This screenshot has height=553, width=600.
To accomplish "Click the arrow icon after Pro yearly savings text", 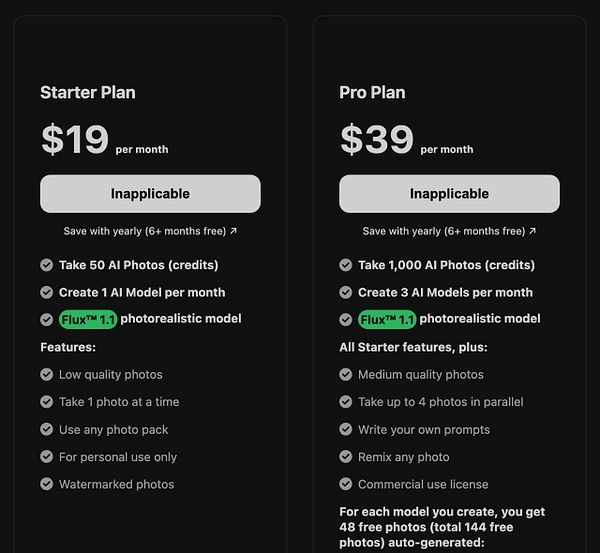I will 532,231.
